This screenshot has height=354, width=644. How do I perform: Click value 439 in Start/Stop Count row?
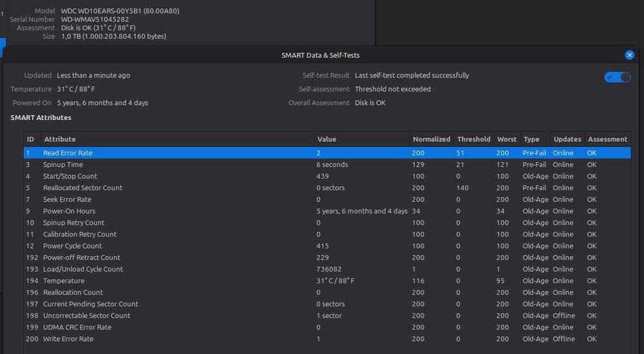coord(323,176)
